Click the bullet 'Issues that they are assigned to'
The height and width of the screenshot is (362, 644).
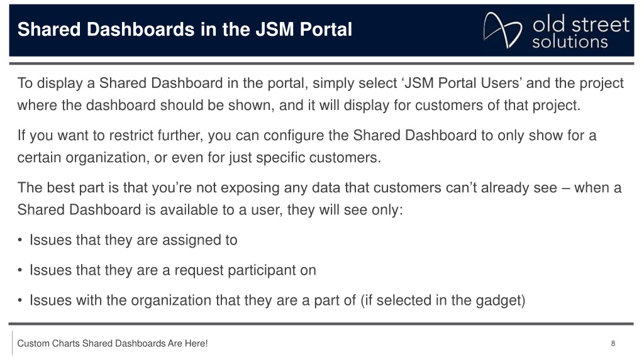click(133, 239)
